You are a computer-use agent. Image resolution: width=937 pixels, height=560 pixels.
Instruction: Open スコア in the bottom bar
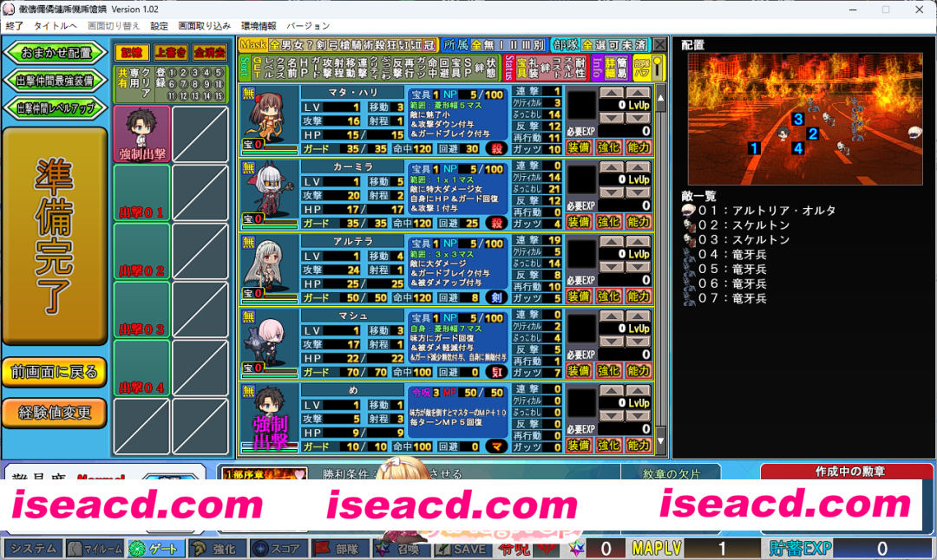[x=278, y=549]
